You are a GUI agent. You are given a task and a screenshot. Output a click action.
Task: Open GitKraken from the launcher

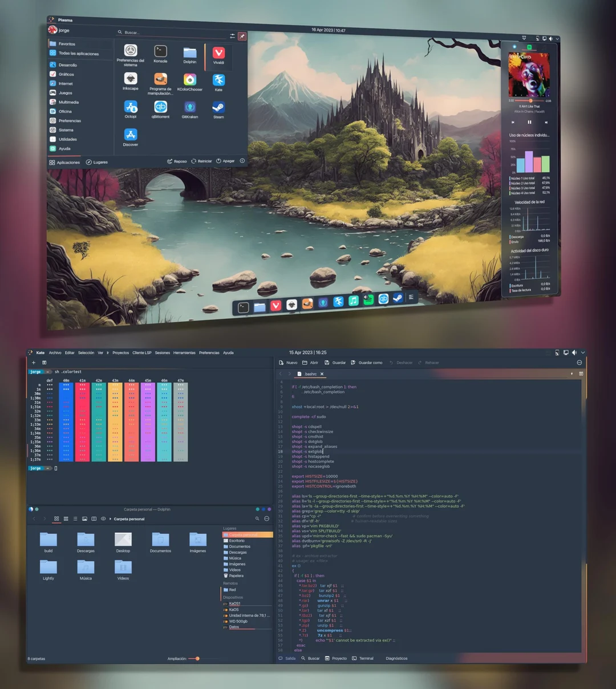(x=190, y=108)
